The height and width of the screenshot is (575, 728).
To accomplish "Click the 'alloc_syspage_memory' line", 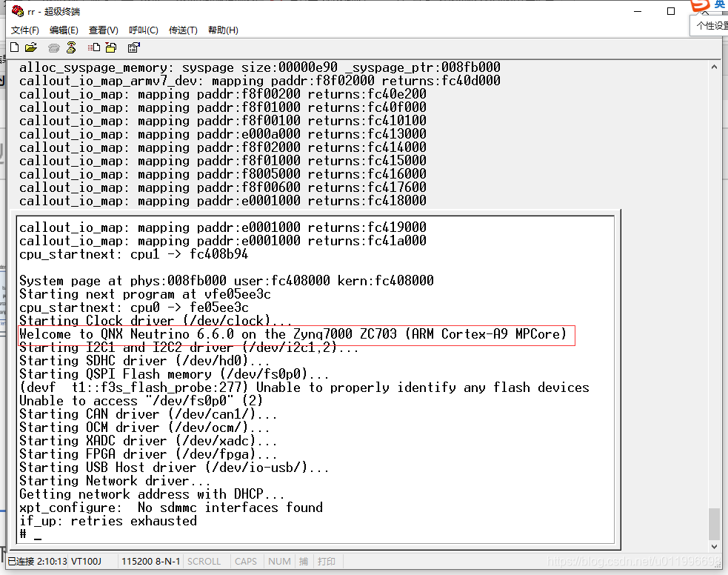I will point(259,67).
